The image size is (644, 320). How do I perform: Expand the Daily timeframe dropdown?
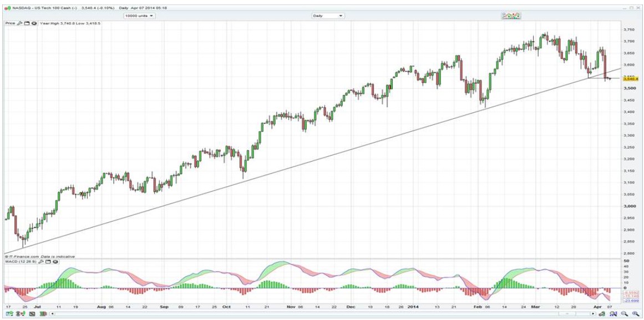pos(327,16)
